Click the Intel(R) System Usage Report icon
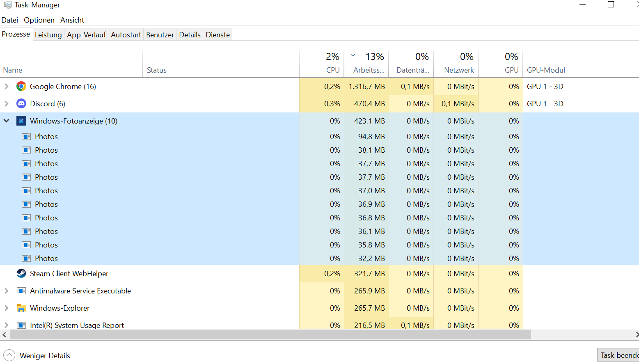Screen dimensions: 639x364 click(x=21, y=325)
